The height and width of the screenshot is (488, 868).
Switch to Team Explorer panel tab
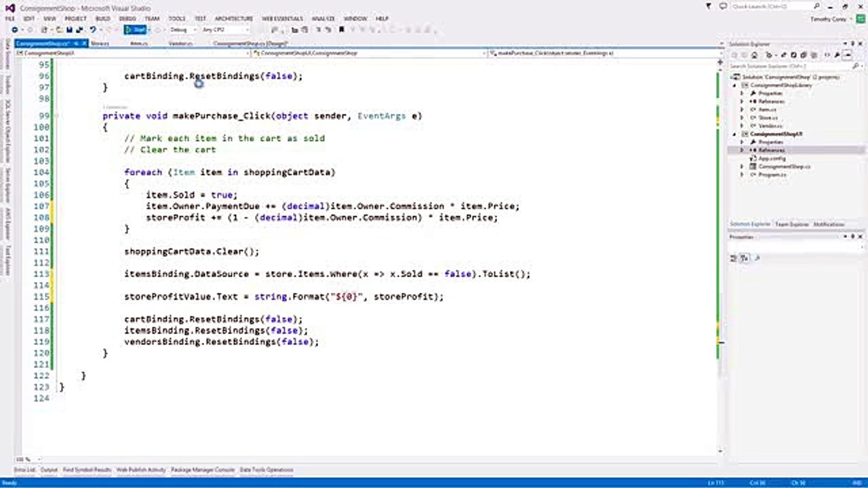(x=791, y=224)
